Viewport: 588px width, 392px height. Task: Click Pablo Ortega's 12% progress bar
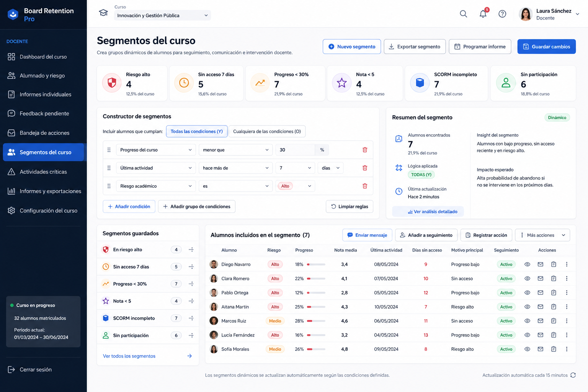[316, 293]
